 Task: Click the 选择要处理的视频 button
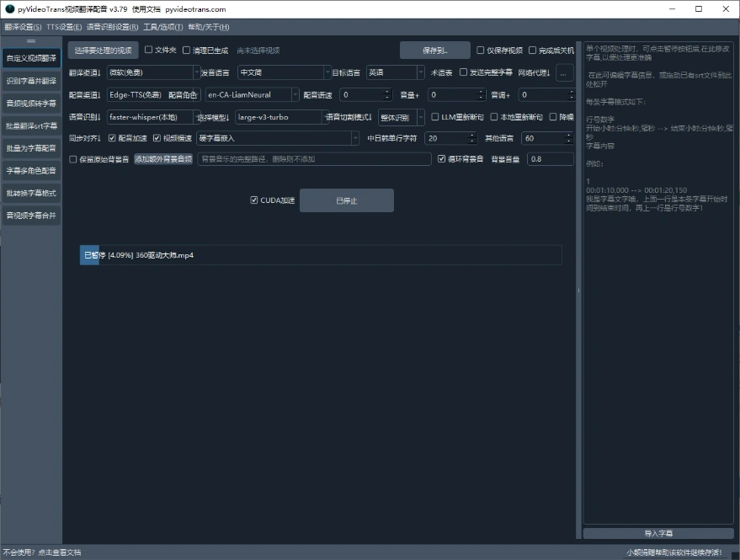pos(103,51)
